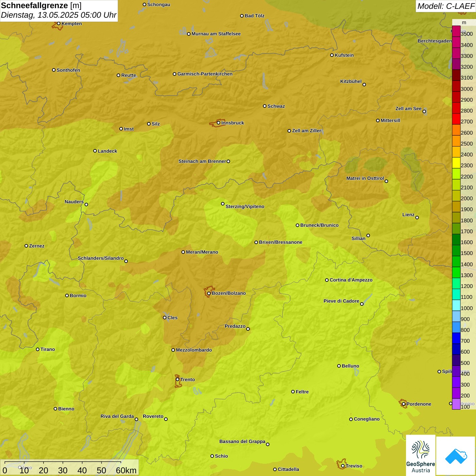
Task: Click the Cles location dot
Action: (x=165, y=318)
